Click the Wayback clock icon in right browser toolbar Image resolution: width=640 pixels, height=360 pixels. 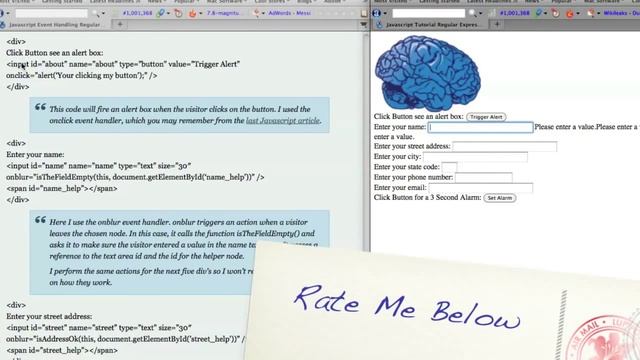pyautogui.click(x=556, y=13)
